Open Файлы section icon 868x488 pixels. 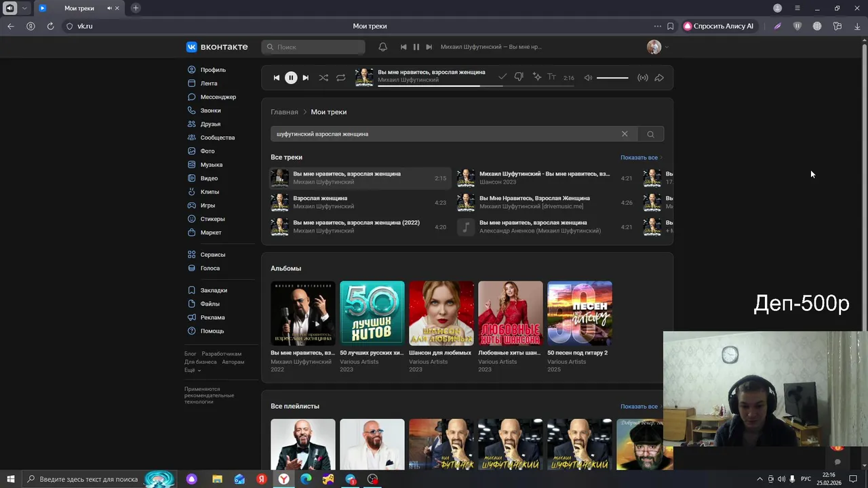coord(192,304)
